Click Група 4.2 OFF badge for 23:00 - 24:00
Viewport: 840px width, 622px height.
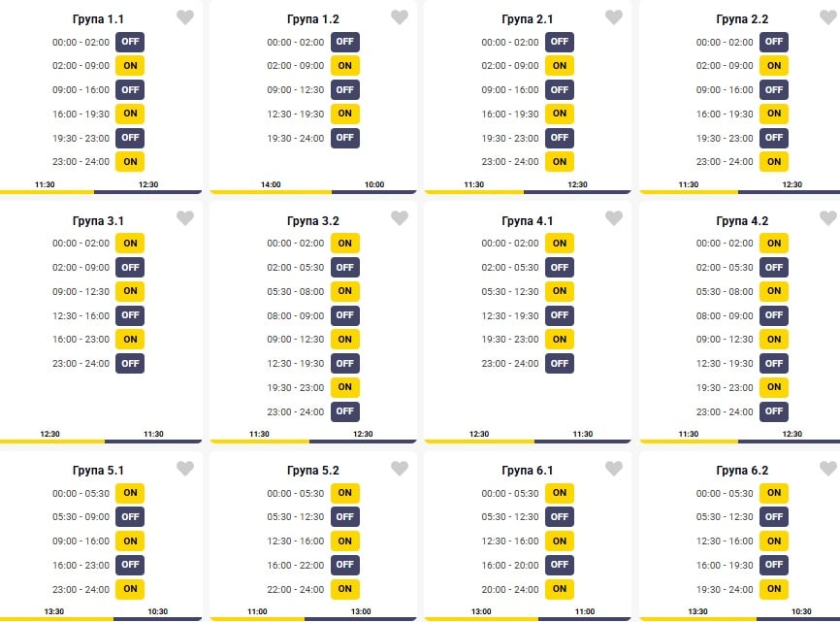pyautogui.click(x=773, y=411)
